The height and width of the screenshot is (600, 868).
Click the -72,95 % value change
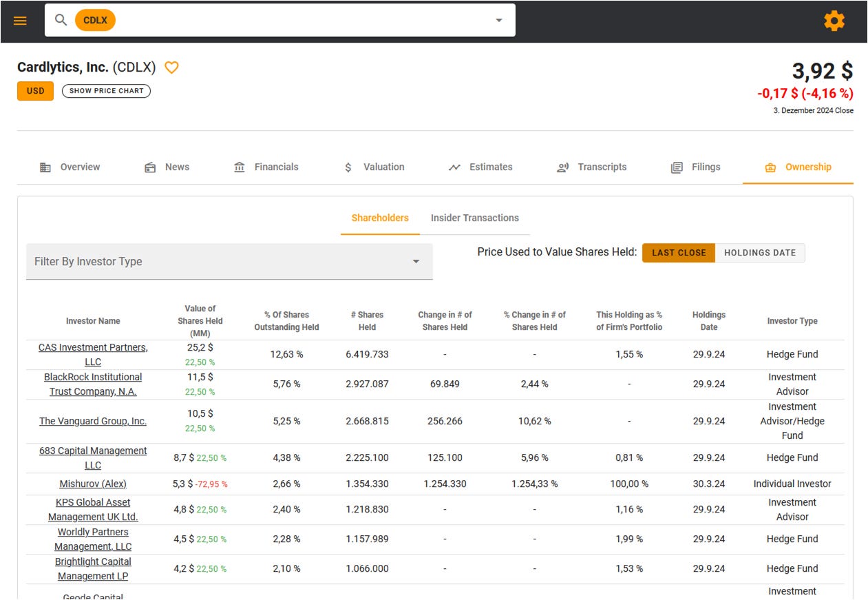pyautogui.click(x=211, y=484)
